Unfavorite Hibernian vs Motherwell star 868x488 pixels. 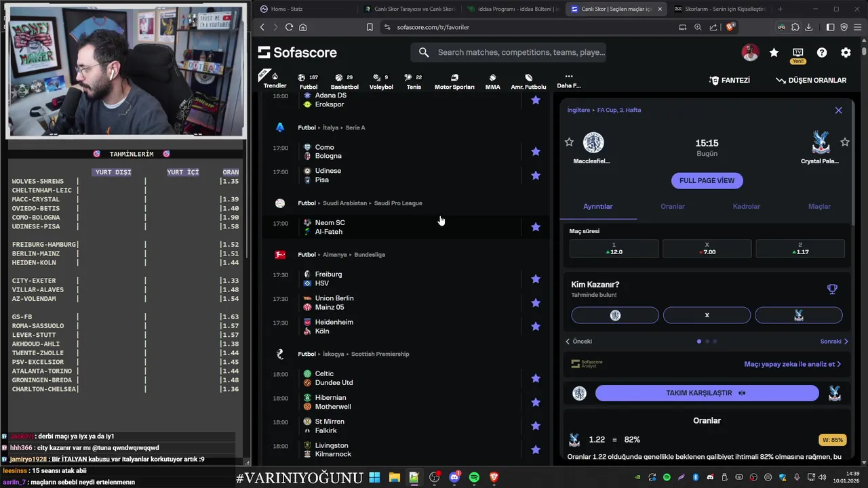pos(536,402)
